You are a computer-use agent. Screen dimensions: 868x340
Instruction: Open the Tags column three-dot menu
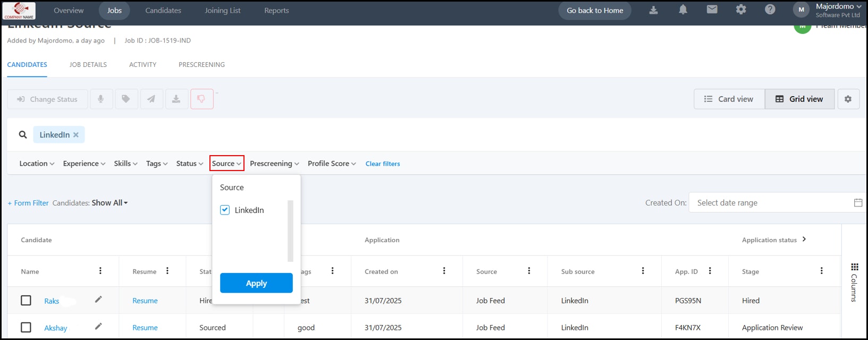(333, 271)
